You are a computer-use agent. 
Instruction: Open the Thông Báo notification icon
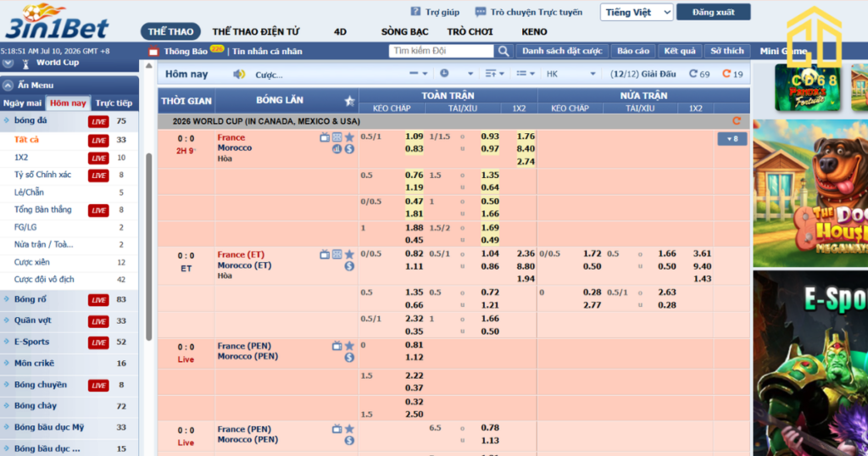tap(153, 52)
